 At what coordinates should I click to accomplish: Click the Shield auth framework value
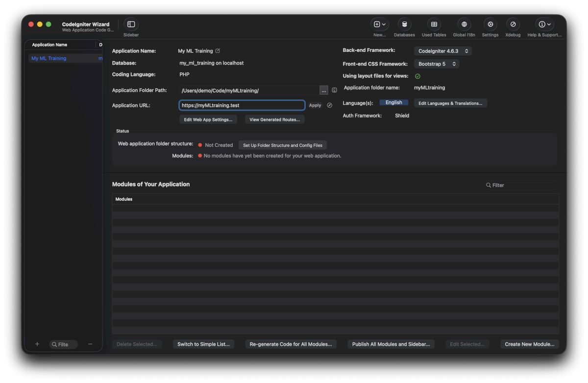coord(402,116)
